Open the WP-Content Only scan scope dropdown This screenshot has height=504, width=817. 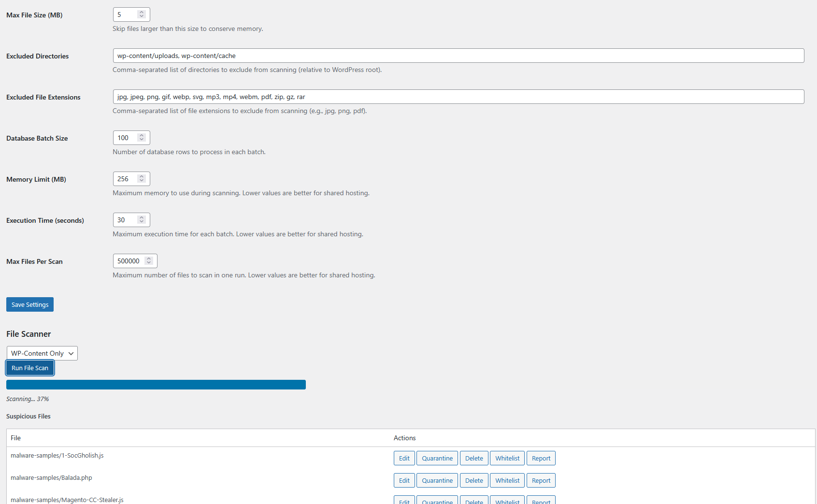click(42, 353)
